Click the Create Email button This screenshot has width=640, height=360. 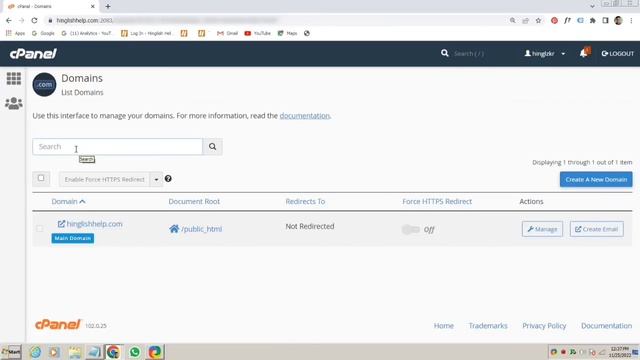[596, 229]
